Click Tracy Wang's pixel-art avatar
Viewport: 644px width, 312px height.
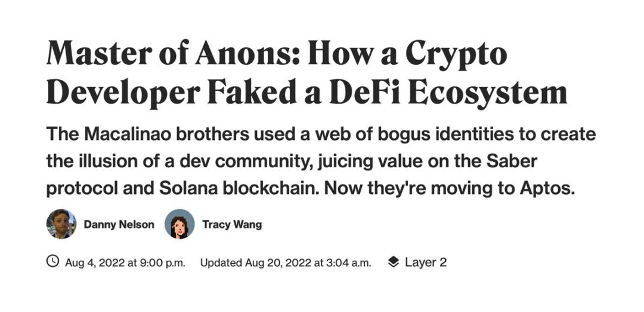[179, 224]
